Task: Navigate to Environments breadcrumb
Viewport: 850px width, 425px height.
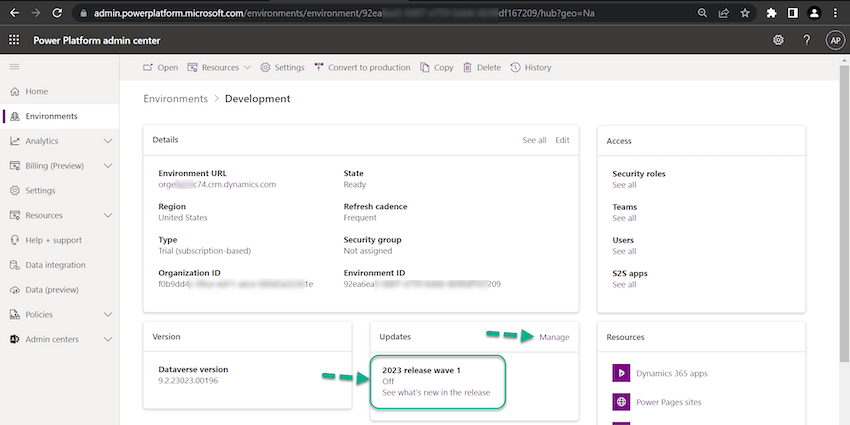Action: click(x=175, y=99)
